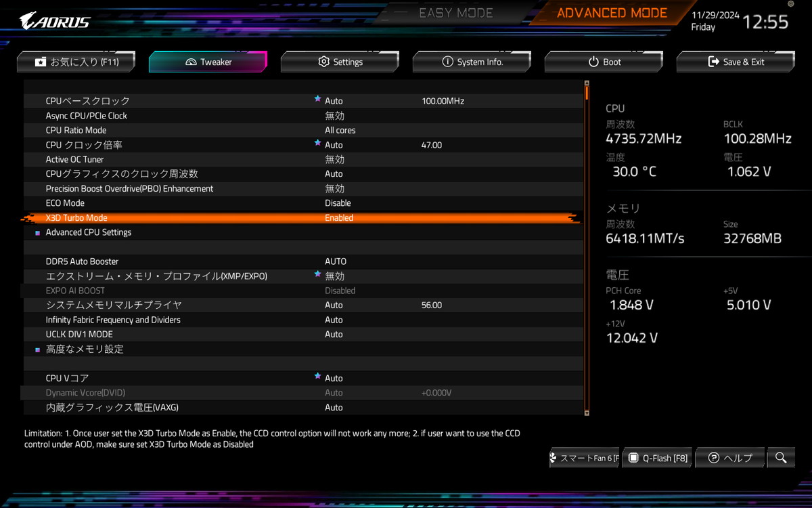
Task: Click the star beside CPU クロック倍率 Auto
Action: click(317, 144)
